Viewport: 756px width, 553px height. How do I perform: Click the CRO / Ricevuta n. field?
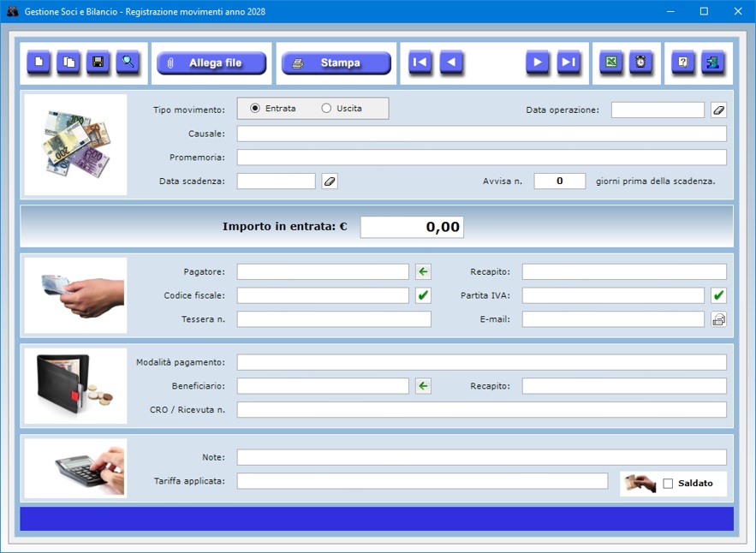point(482,410)
